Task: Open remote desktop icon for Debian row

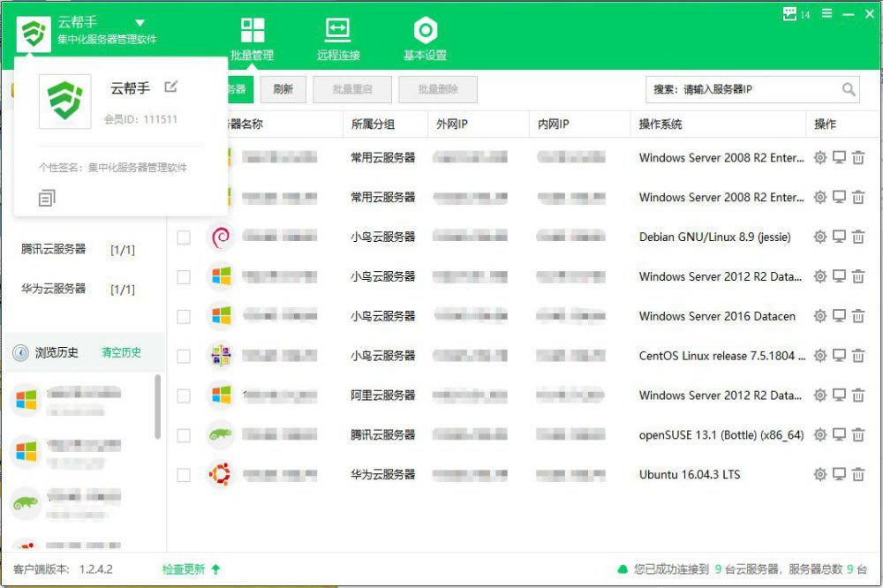Action: pyautogui.click(x=839, y=237)
